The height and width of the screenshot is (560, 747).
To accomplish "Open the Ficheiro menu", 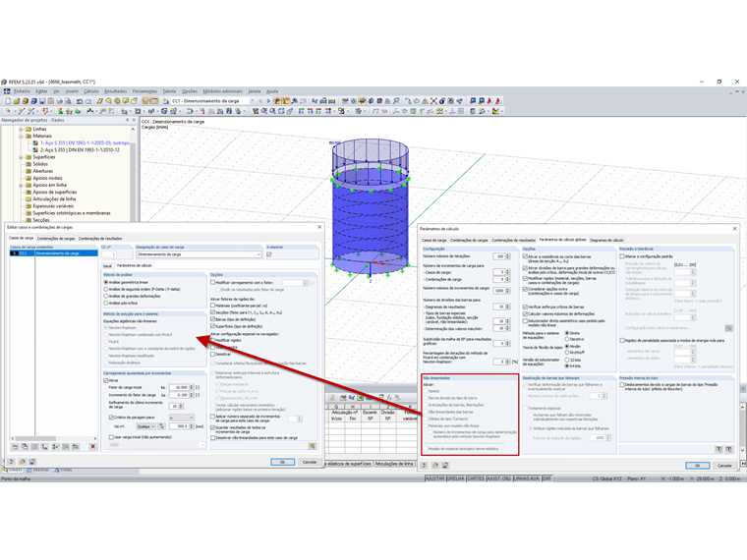I will (x=22, y=91).
